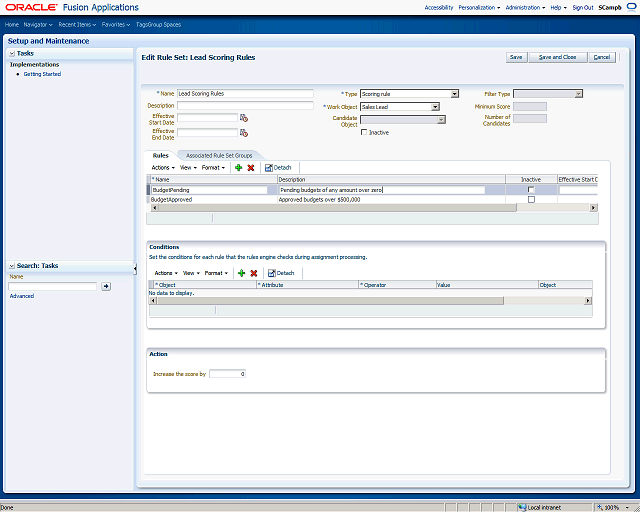
Task: Click the BudgetPending name field
Action: pos(209,190)
